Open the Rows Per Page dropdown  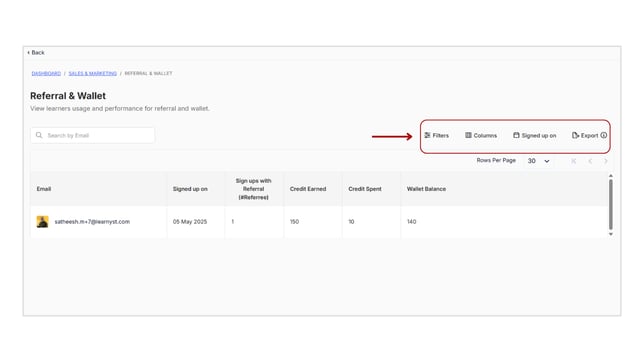pyautogui.click(x=538, y=161)
